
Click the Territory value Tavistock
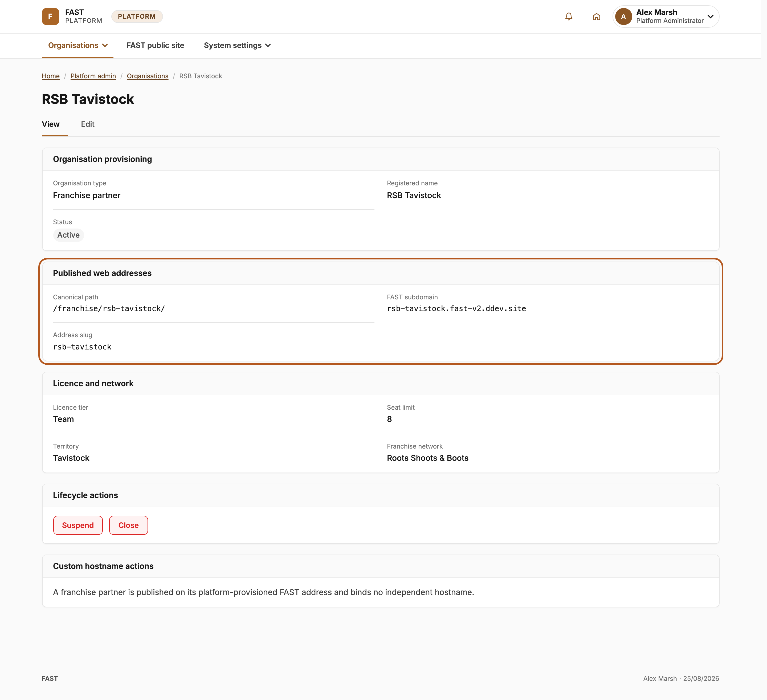71,458
